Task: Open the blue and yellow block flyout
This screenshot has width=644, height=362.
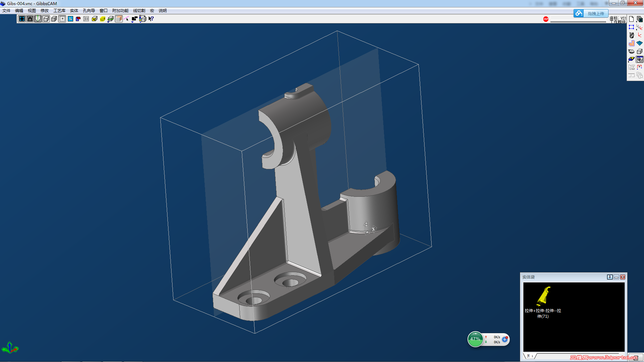Action: point(631,59)
